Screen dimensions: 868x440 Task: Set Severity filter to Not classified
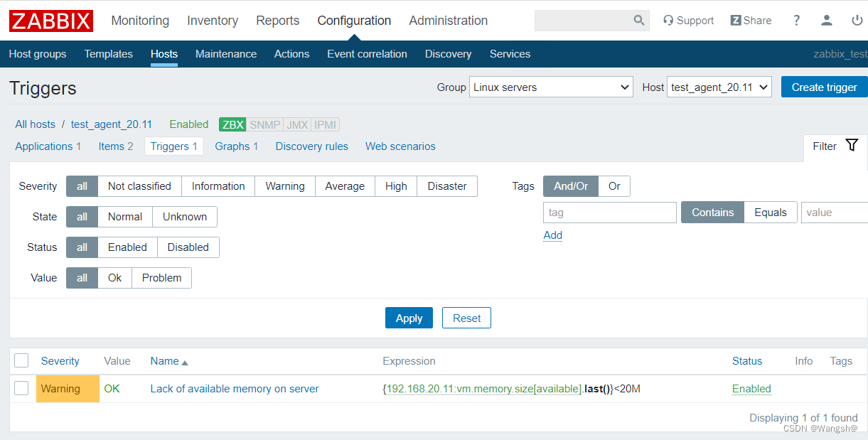pos(139,186)
